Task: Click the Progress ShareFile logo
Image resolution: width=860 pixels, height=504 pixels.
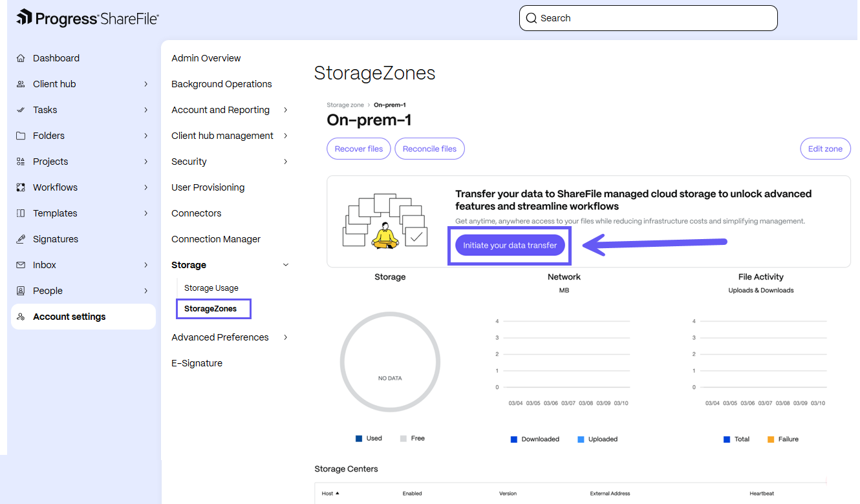Action: [x=87, y=18]
